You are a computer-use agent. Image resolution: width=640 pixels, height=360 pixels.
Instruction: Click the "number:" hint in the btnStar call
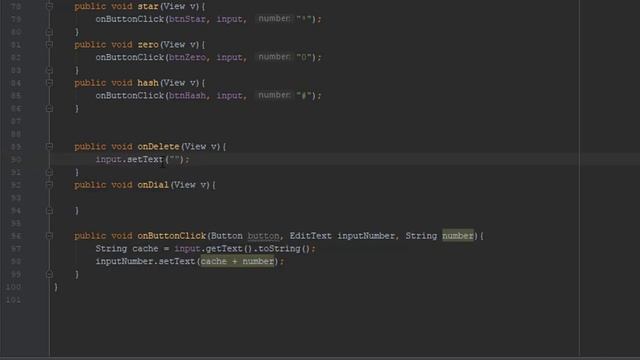274,18
